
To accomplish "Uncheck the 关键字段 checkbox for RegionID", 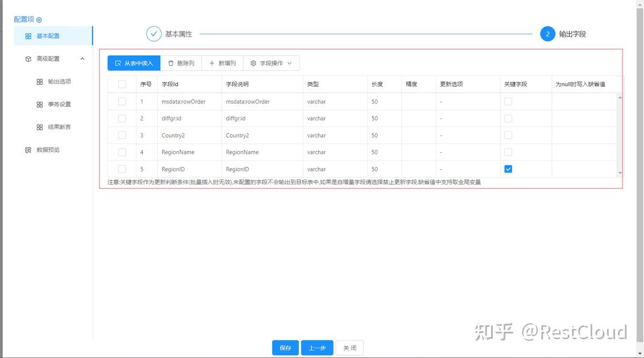I will [508, 169].
